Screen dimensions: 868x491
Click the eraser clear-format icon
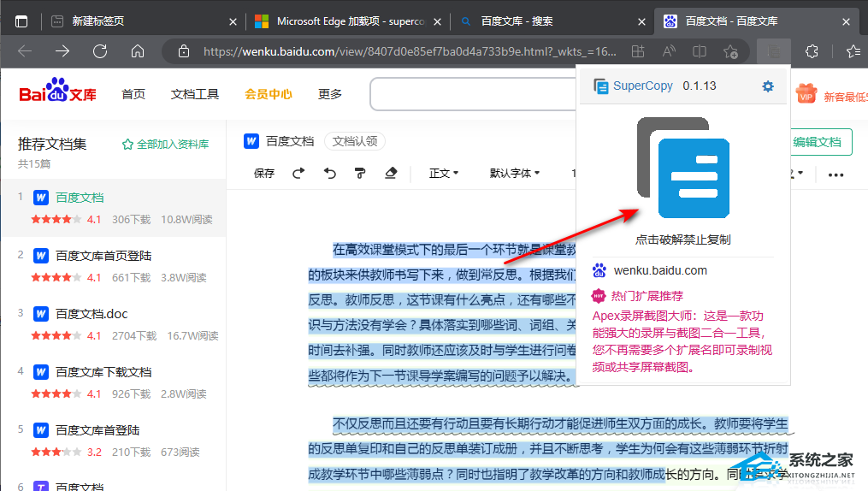point(392,174)
